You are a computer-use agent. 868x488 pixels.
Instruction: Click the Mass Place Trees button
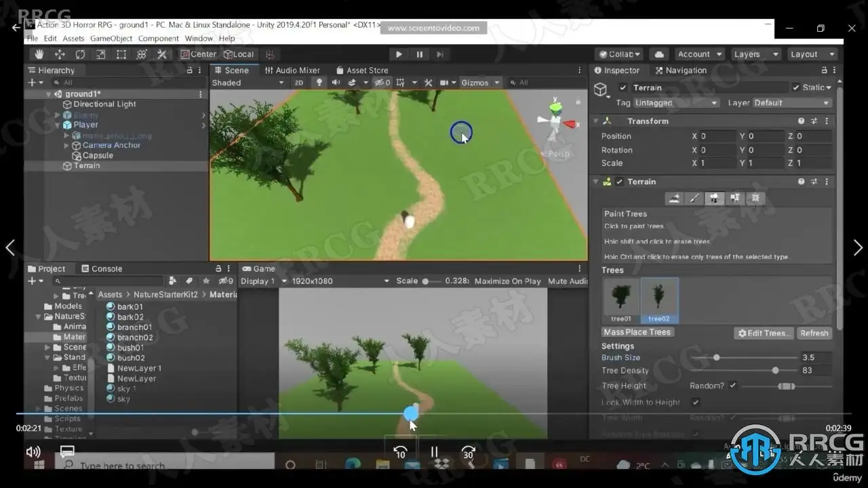(x=637, y=332)
